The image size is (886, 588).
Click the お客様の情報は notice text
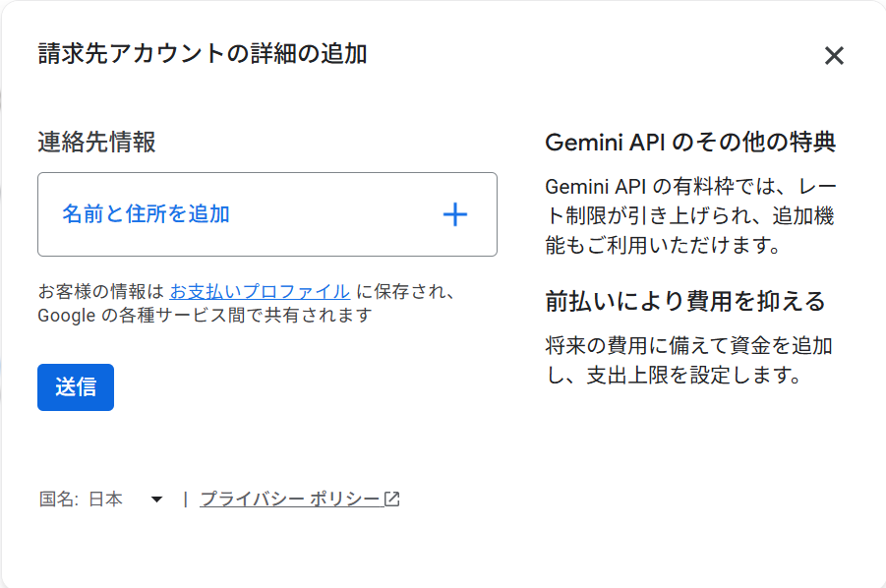[x=100, y=291]
